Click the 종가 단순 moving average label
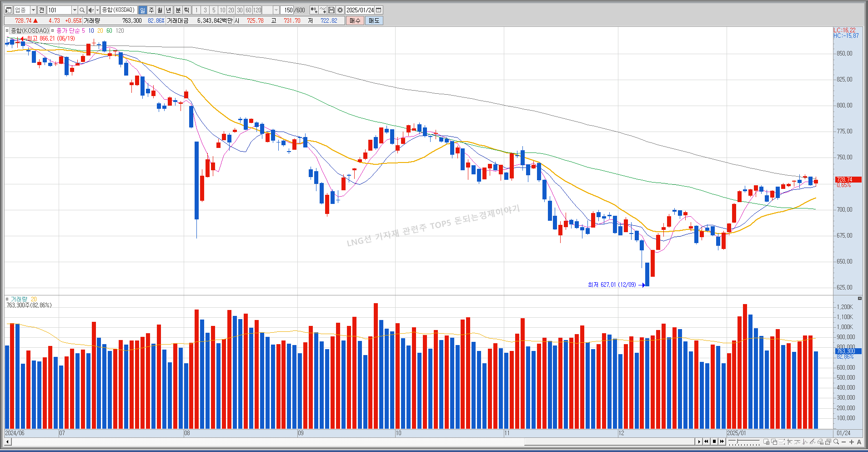Screen dimensions: 868x452 point(68,30)
